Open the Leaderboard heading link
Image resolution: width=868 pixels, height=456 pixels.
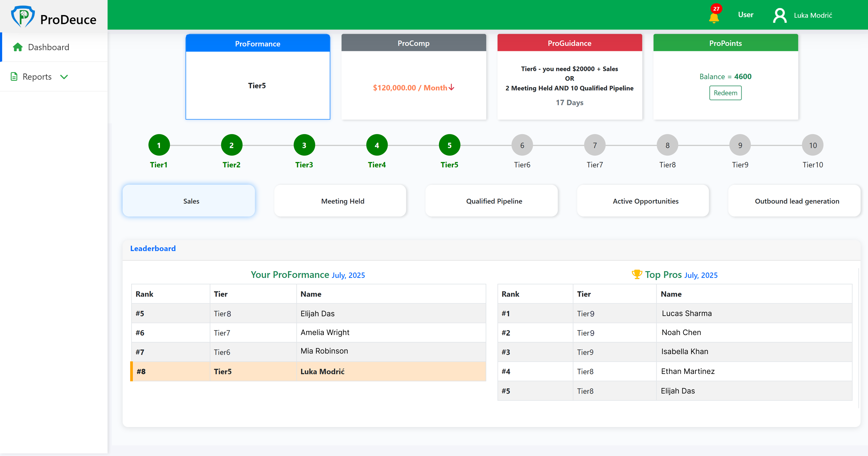click(x=153, y=248)
